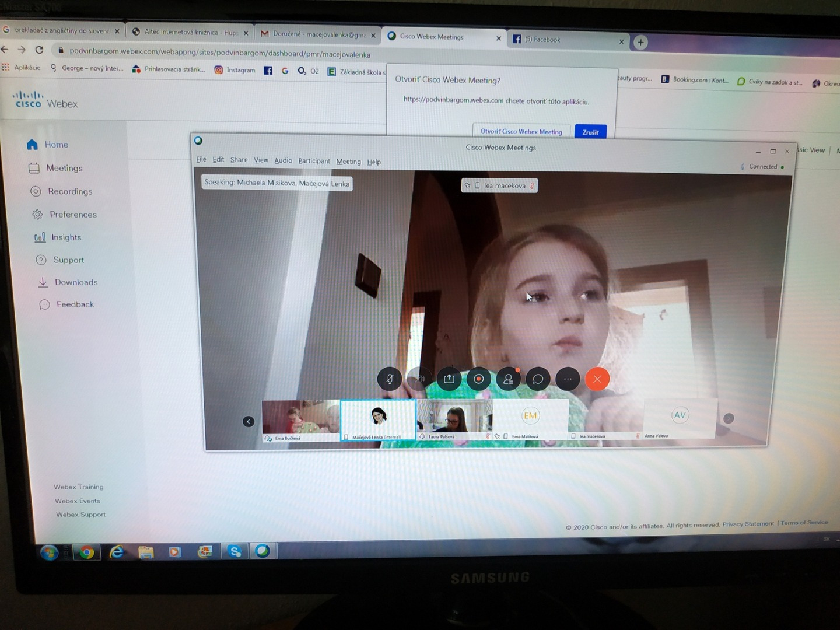Viewport: 840px width, 630px height.
Task: Click the browser address bar
Action: (220, 54)
